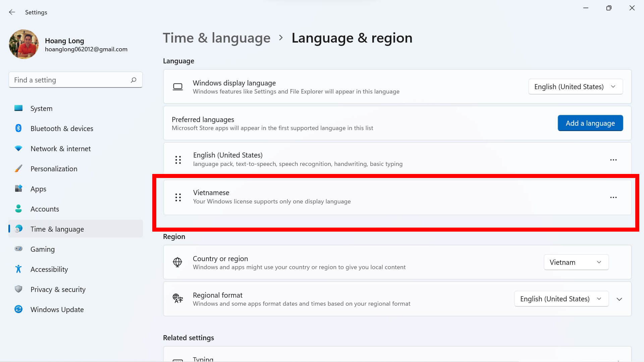
Task: Open Network & internet category
Action: click(x=75, y=148)
